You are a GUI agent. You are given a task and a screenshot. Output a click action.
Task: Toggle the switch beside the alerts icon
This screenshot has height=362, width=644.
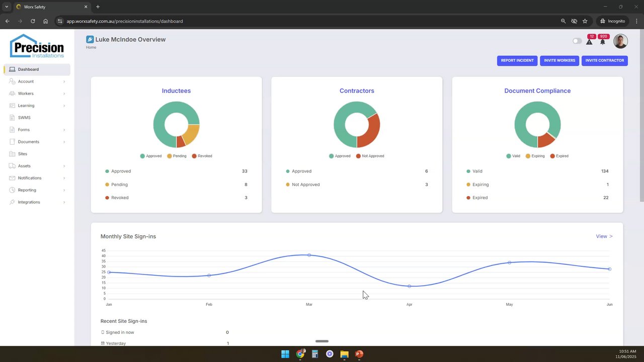click(x=577, y=41)
